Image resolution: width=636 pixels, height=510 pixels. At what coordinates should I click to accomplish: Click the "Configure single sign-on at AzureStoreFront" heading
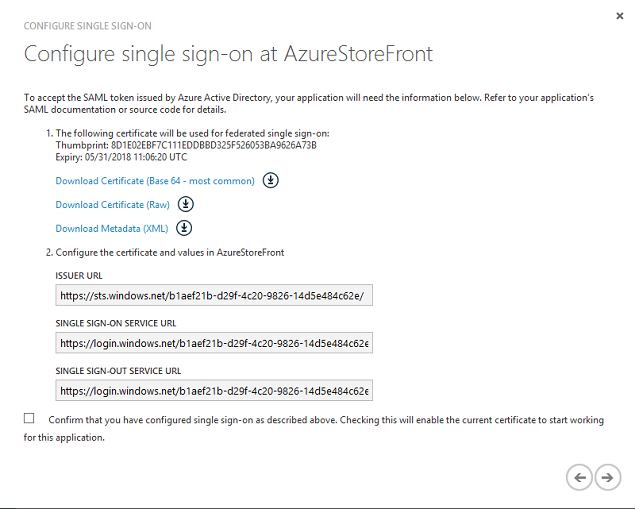[228, 53]
